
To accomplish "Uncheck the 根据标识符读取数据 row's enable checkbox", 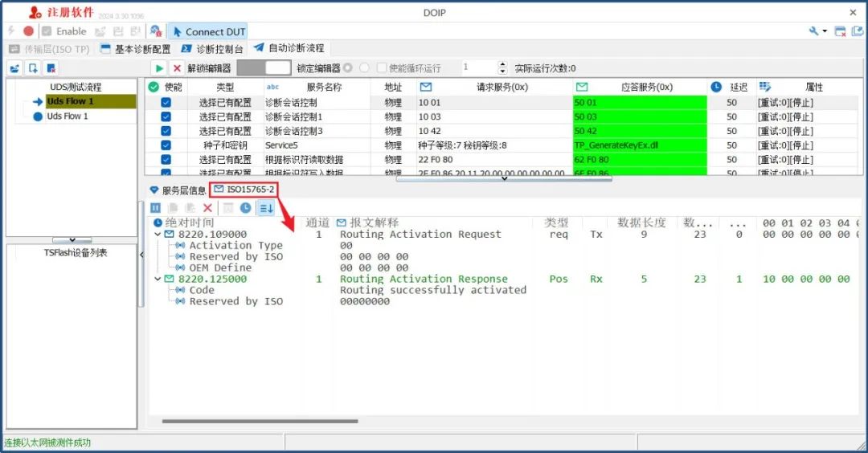I will (x=166, y=160).
